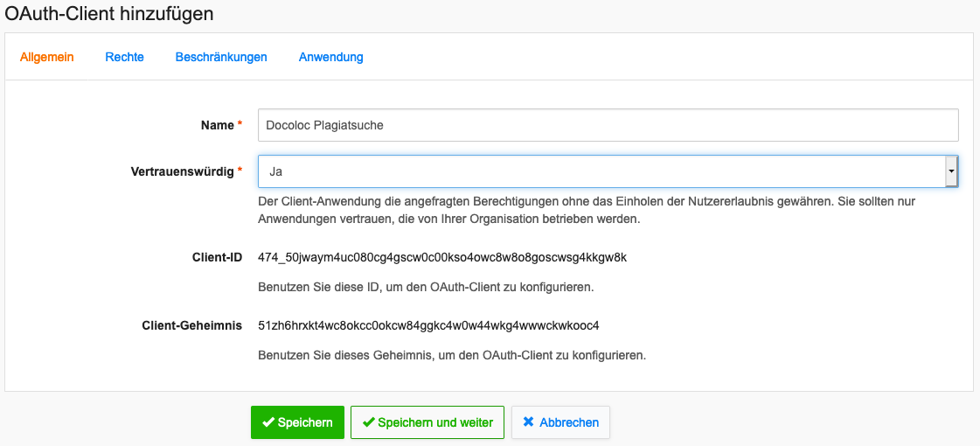Expand the Vertrauenswürdig dropdown arrow
This screenshot has height=446, width=980.
951,172
